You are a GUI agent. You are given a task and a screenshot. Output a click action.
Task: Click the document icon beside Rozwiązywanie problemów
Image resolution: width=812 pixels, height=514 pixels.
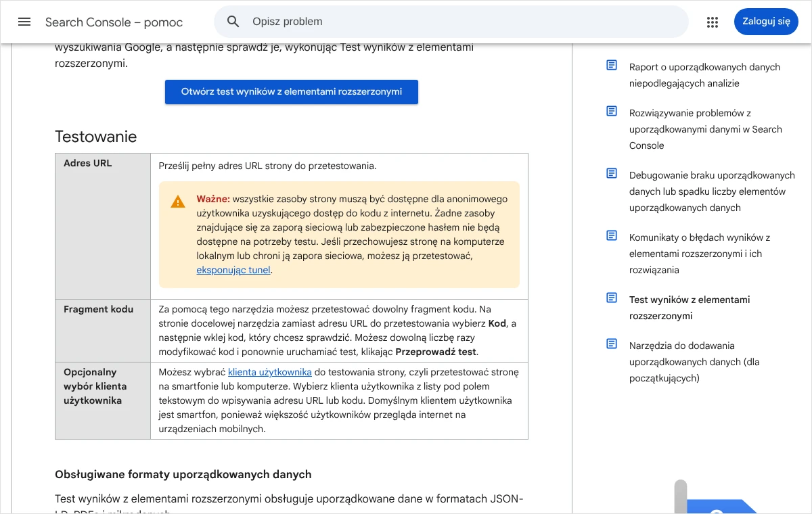pyautogui.click(x=612, y=111)
